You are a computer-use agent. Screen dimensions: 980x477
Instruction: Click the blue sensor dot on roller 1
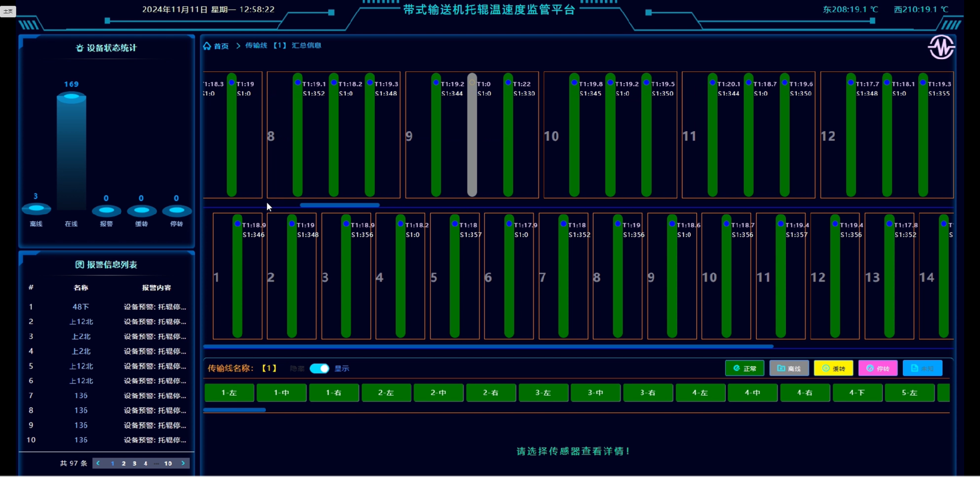coord(237,223)
